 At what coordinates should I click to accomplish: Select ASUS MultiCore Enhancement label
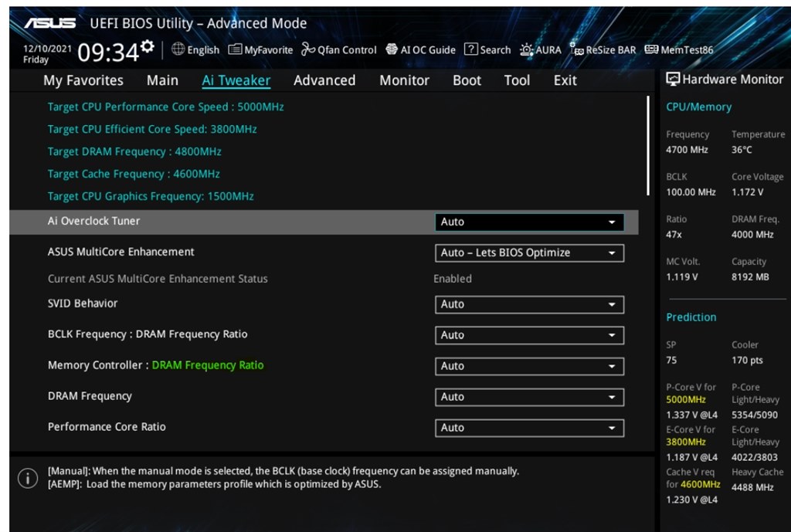pos(121,252)
